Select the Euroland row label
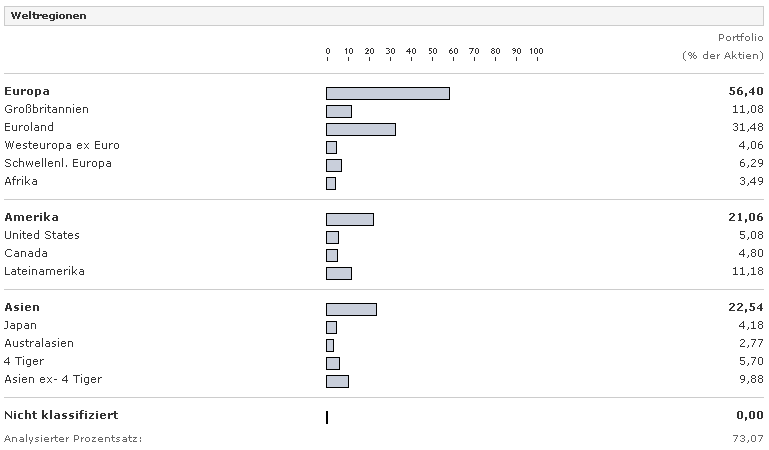This screenshot has width=769, height=450. (29, 127)
